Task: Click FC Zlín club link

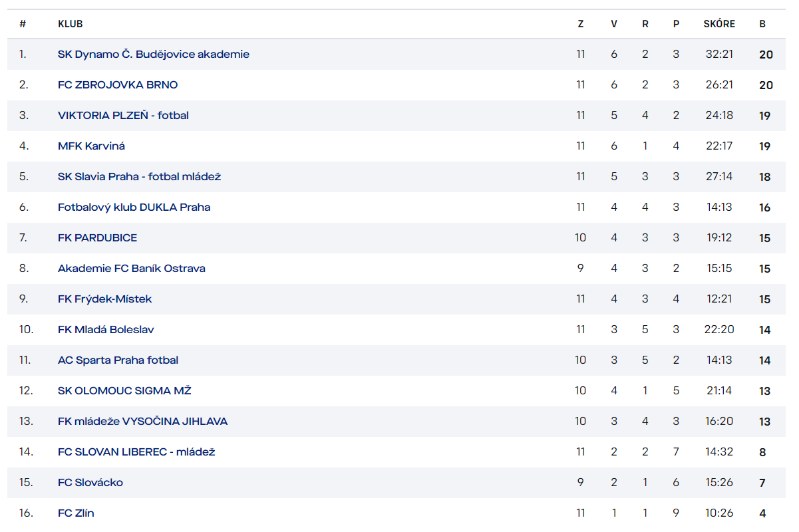Action: [76, 513]
